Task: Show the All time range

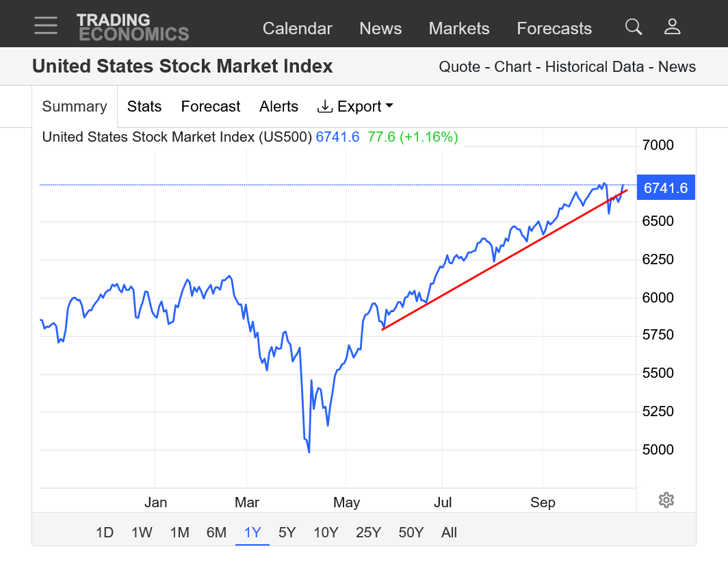Action: (x=449, y=533)
